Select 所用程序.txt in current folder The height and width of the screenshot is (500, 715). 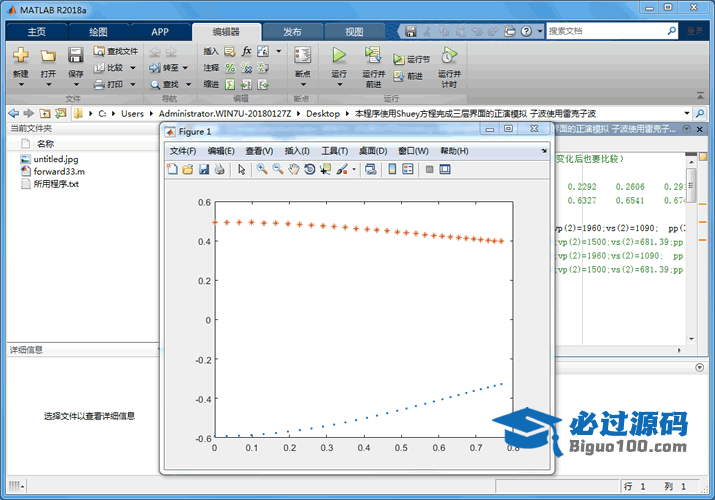pyautogui.click(x=56, y=184)
